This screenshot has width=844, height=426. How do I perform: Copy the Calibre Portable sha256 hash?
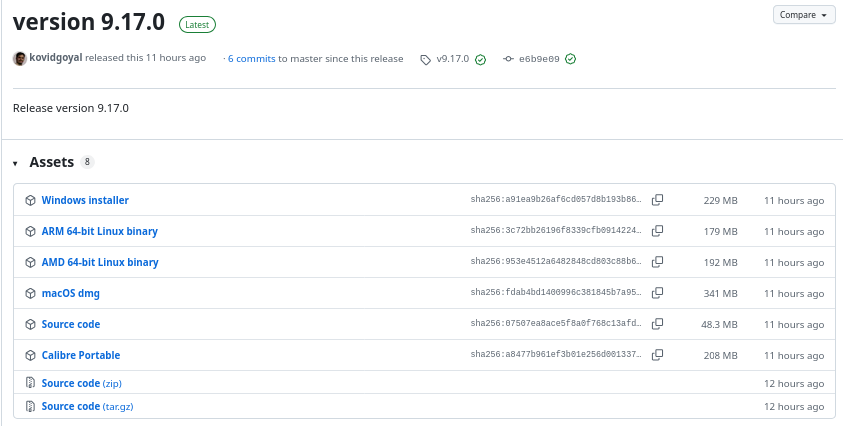657,355
